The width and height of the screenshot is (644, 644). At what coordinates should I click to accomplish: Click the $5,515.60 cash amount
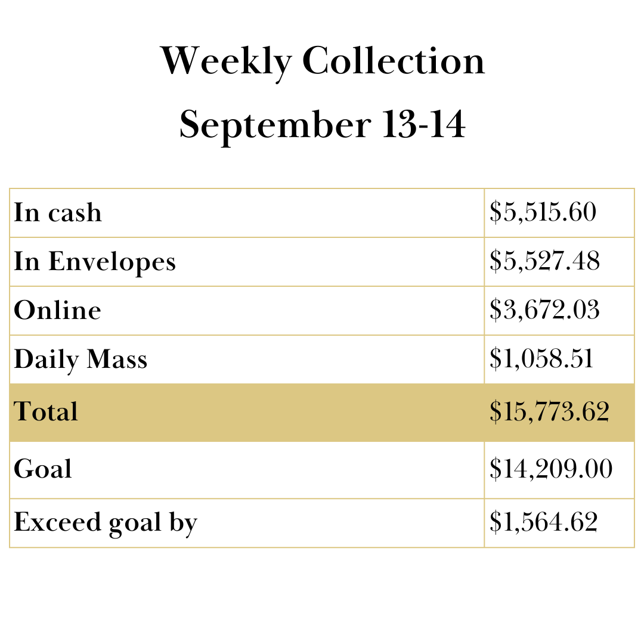543,213
